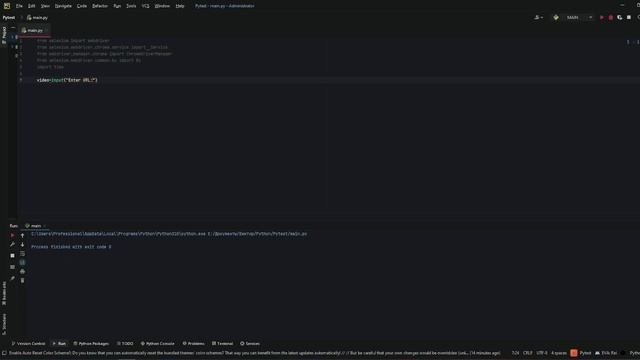This screenshot has width=640, height=360.
Task: Open Version Control tool window
Action: (28, 344)
